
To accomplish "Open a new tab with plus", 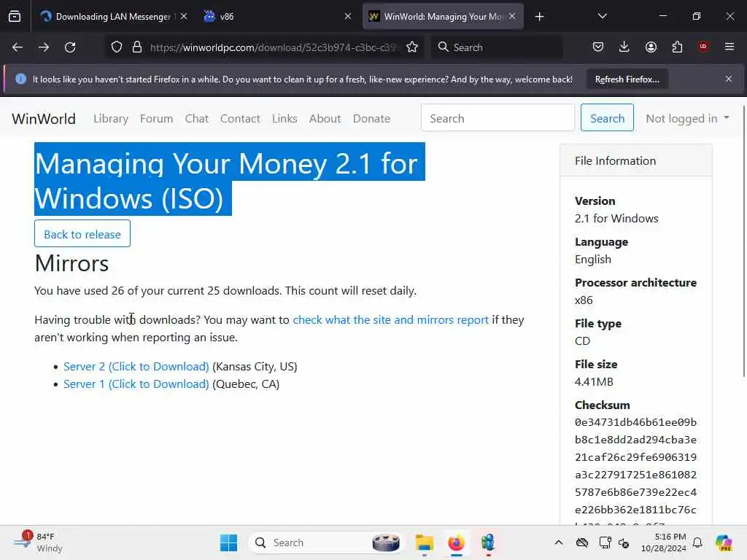I will point(539,17).
